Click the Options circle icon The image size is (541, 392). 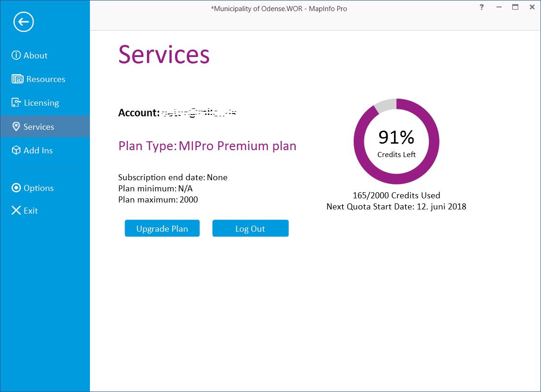(16, 188)
